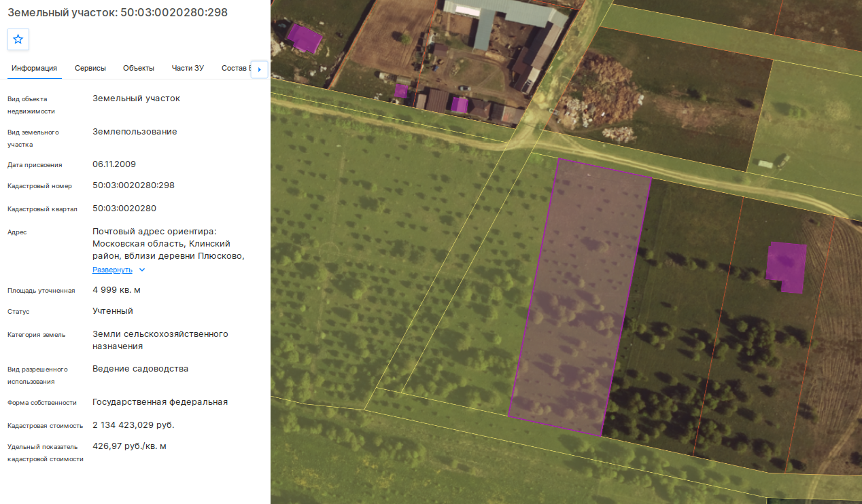Add parcel to favorites with star icon
Viewport: 862px width, 504px height.
click(18, 39)
